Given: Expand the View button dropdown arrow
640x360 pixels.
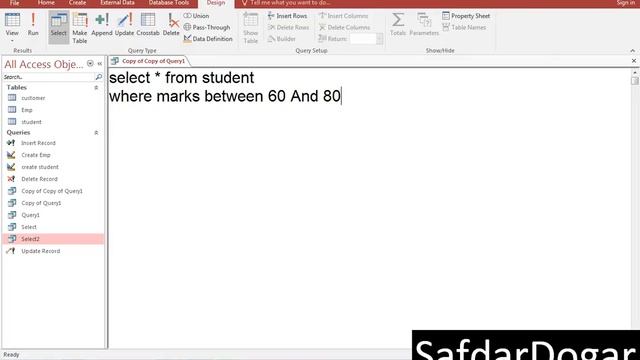Looking at the screenshot, I should coord(12,41).
